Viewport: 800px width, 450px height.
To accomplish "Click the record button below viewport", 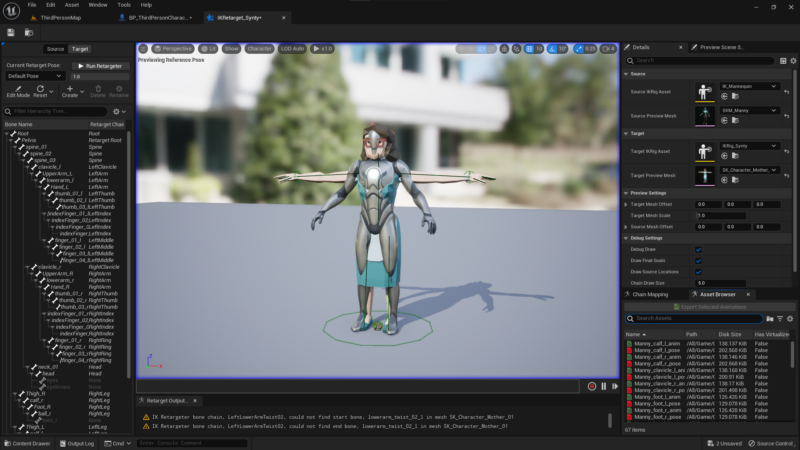I will (x=592, y=386).
